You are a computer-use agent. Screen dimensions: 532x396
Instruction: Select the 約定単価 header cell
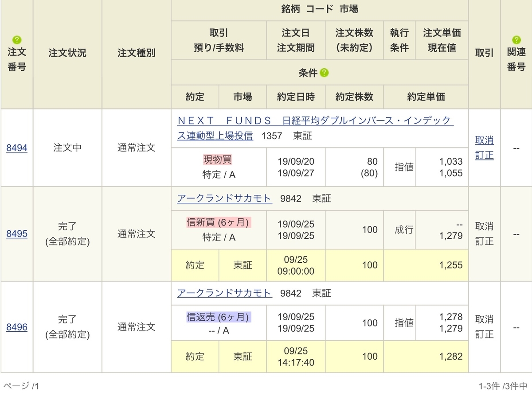pos(426,96)
